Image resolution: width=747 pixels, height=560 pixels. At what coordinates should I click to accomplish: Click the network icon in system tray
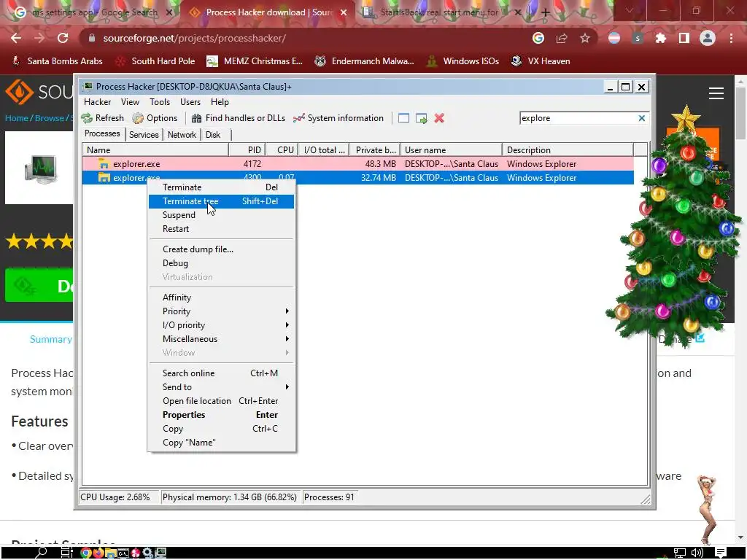(680, 553)
